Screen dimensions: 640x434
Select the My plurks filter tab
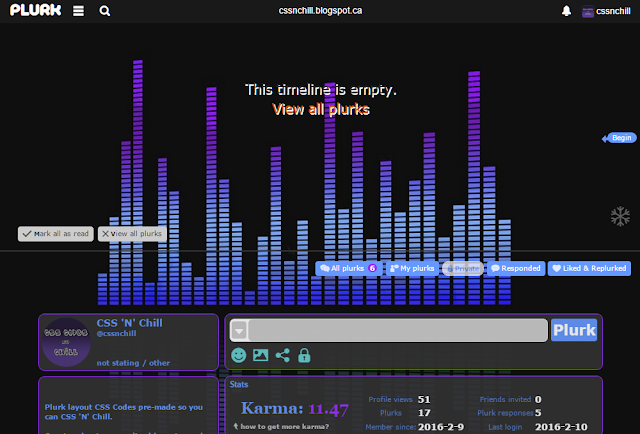click(412, 268)
